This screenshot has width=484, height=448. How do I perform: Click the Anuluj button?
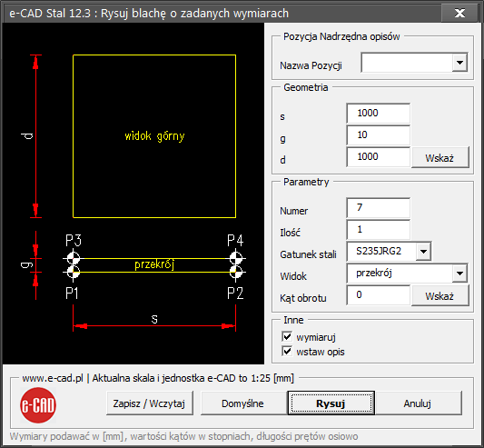pyautogui.click(x=418, y=403)
